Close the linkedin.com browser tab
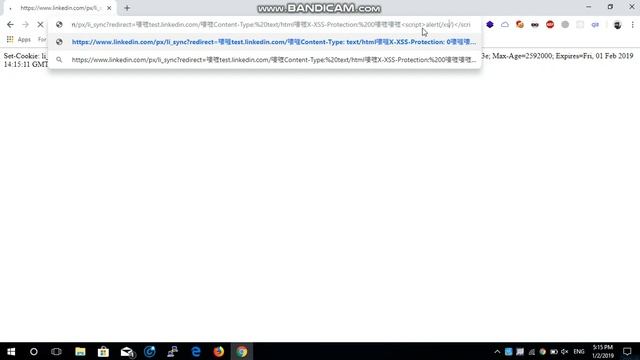The image size is (640, 360). coord(109,8)
